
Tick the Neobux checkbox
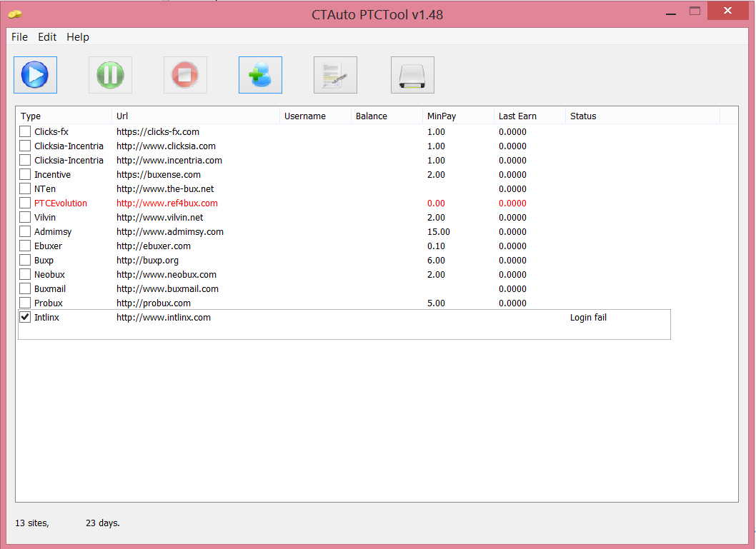point(25,274)
